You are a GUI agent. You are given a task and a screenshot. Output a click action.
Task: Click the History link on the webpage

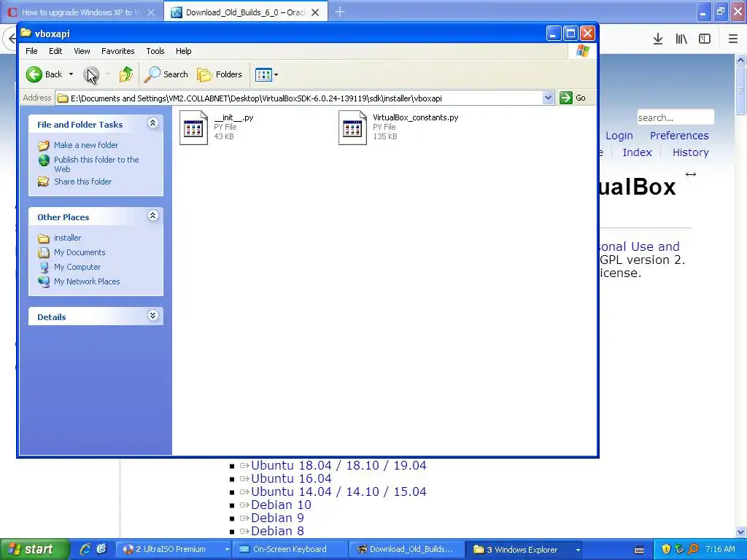(691, 152)
